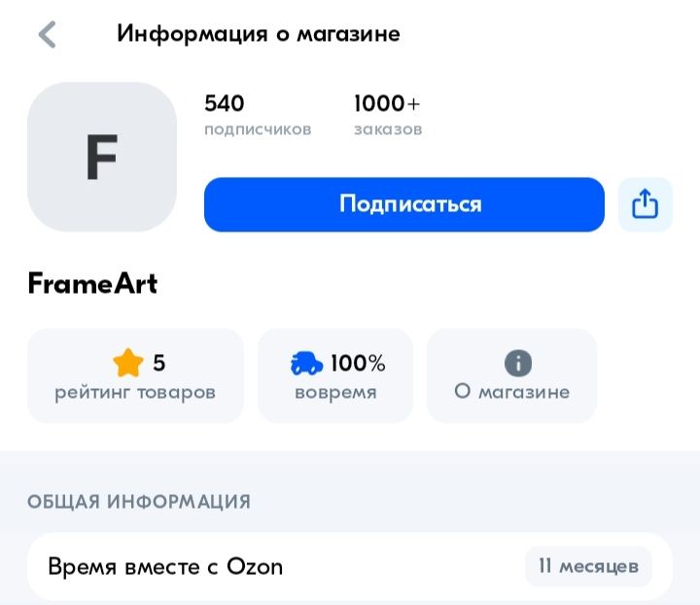Tap the info circle icon
The width and height of the screenshot is (700, 605).
point(518,364)
